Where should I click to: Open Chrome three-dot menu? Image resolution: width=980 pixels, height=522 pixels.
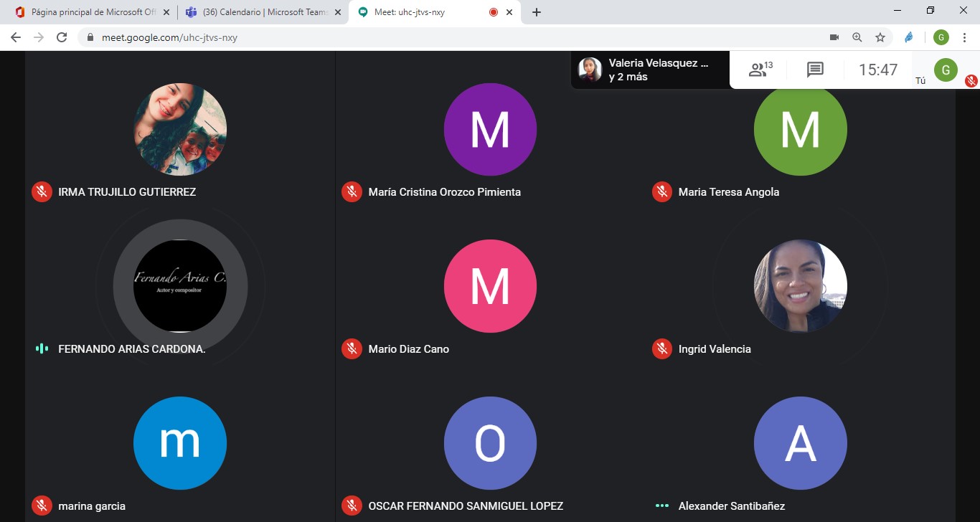click(x=964, y=37)
